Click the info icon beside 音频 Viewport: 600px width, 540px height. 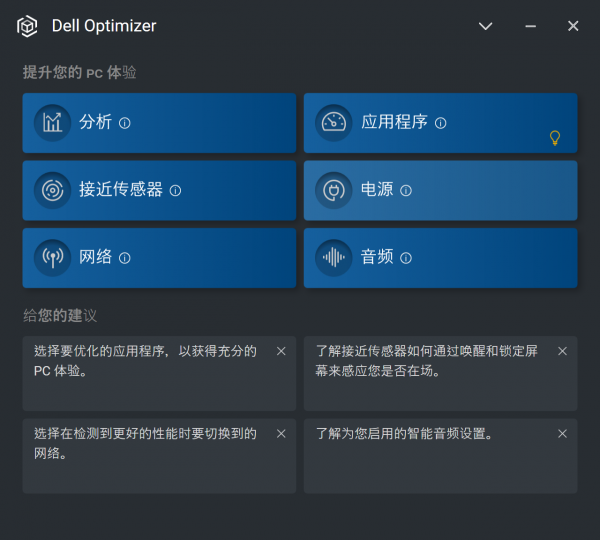tap(406, 257)
